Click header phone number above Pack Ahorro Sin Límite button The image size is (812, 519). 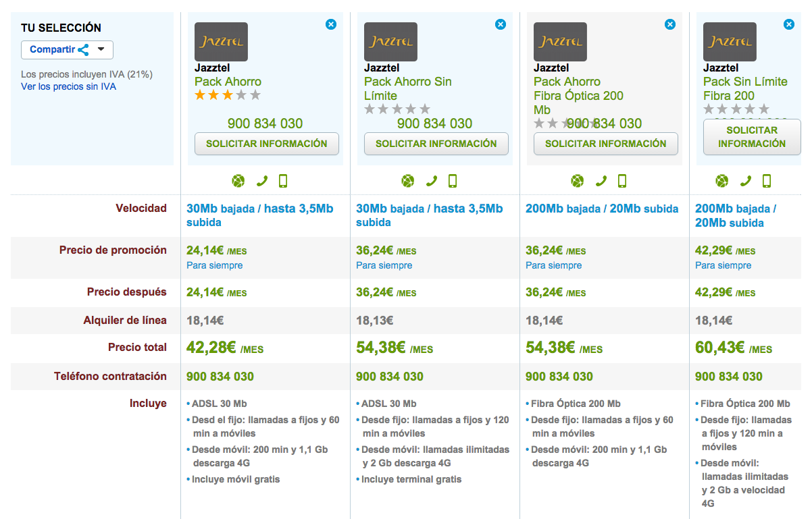[x=434, y=124]
